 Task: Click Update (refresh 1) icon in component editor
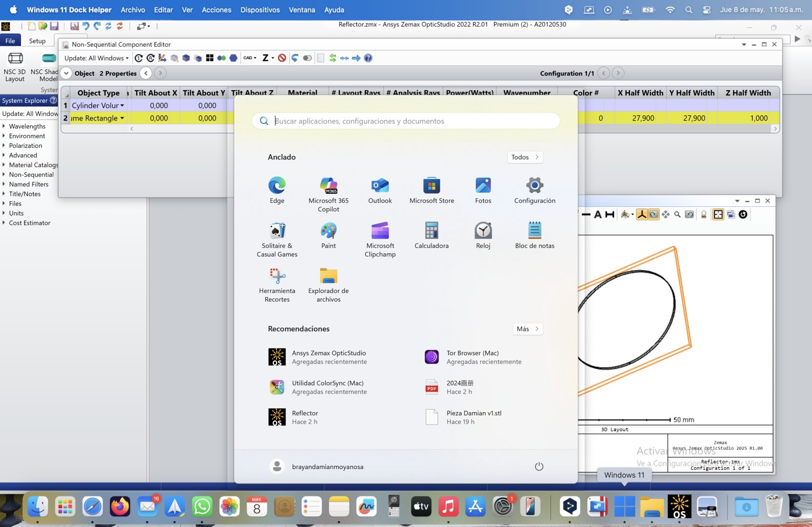coord(139,58)
